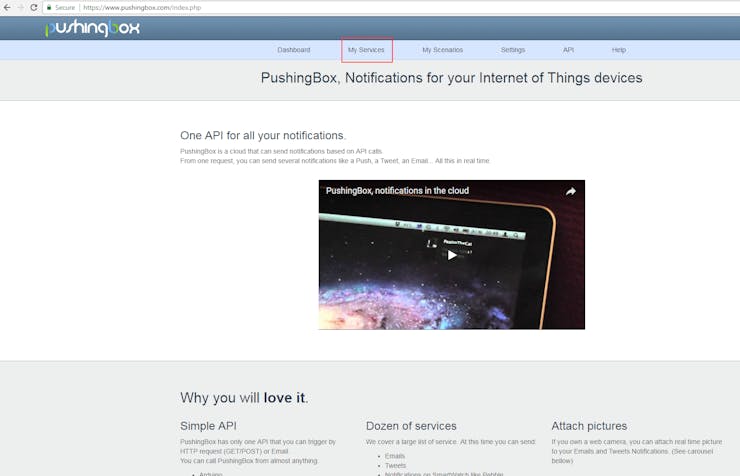Click the secure padlock icon
This screenshot has width=740, height=476.
pyautogui.click(x=49, y=8)
